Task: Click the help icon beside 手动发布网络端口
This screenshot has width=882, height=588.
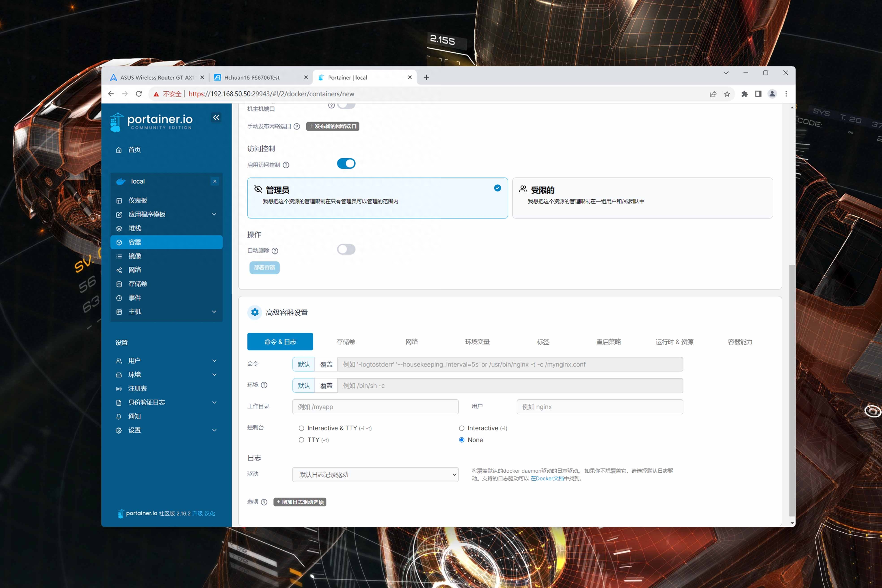Action: point(297,126)
